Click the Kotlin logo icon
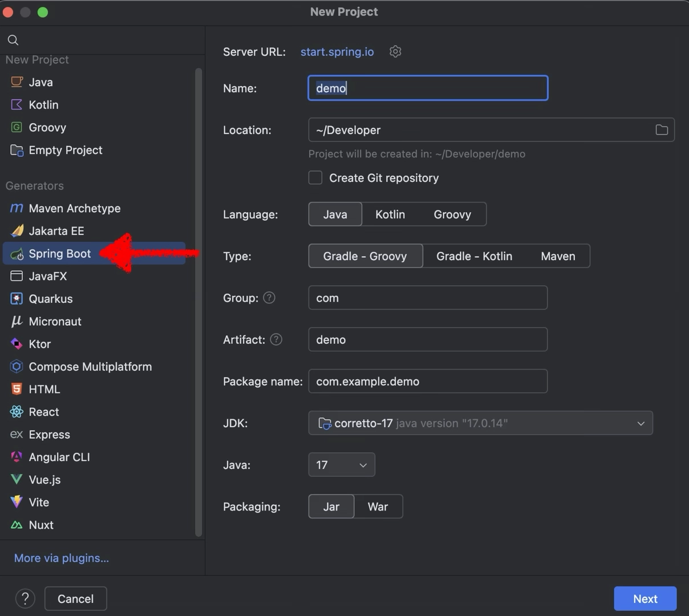The image size is (689, 616). (x=17, y=104)
